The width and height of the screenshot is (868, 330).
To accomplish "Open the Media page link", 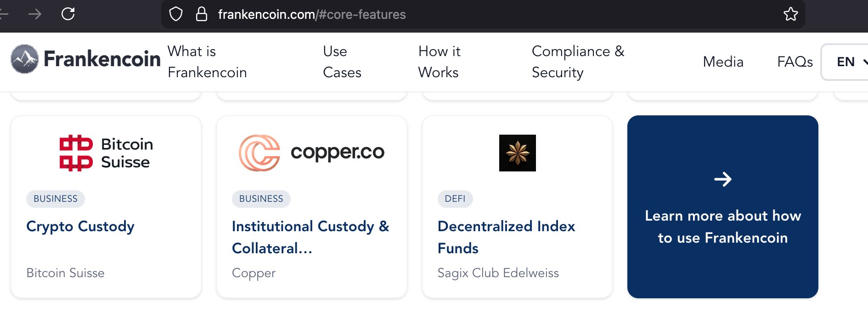I will tap(723, 62).
